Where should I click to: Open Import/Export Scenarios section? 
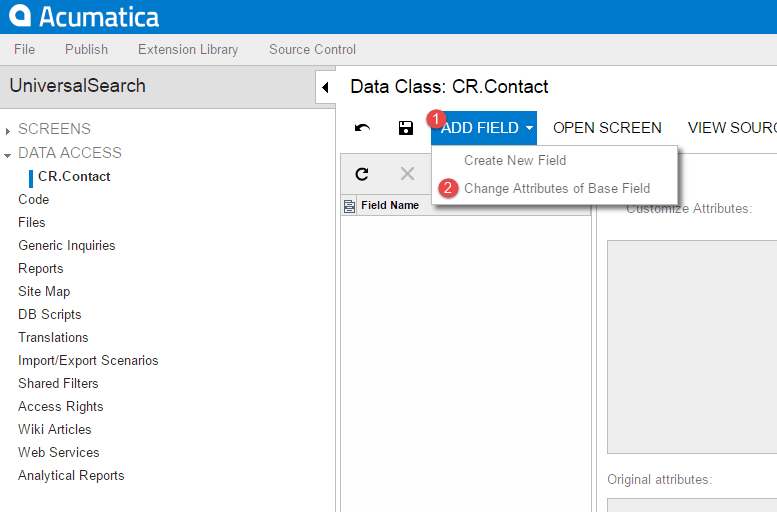coord(88,360)
